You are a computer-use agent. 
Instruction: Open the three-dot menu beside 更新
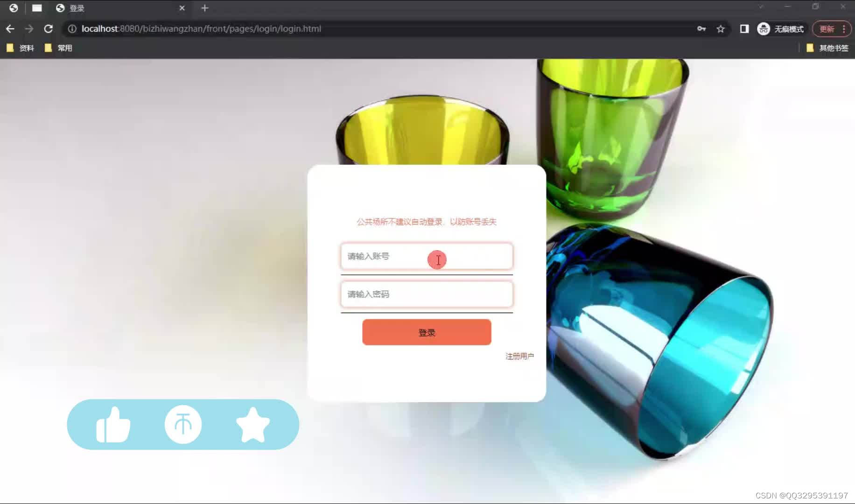(844, 29)
